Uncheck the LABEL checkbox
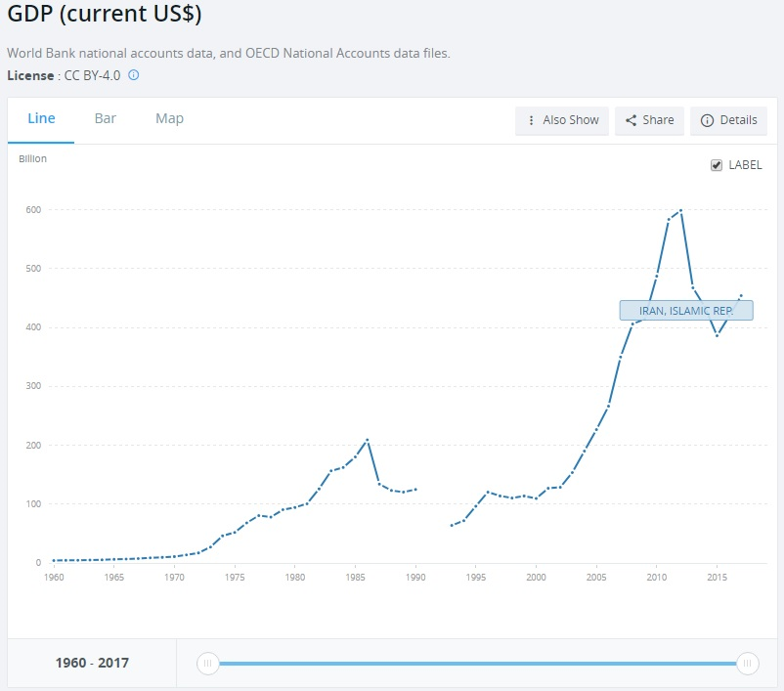Screen dimensions: 784x691 (717, 165)
